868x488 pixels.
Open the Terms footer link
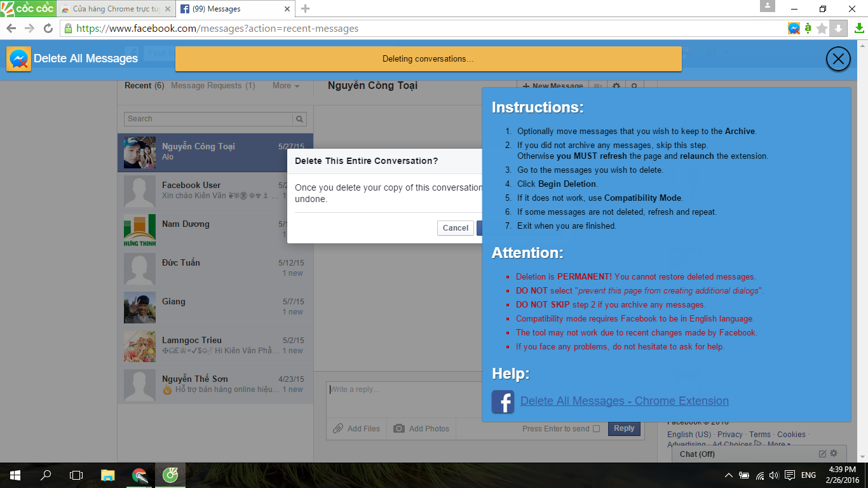click(760, 435)
